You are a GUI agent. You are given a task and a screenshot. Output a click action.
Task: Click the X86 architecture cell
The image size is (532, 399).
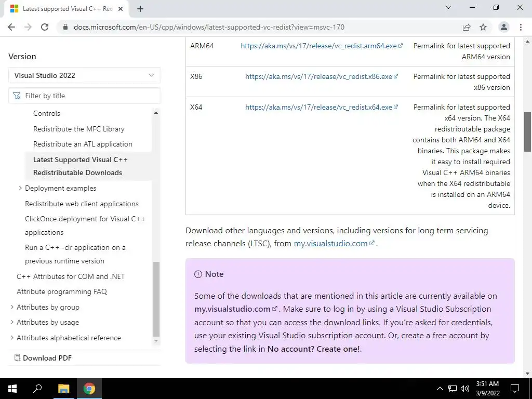point(196,76)
